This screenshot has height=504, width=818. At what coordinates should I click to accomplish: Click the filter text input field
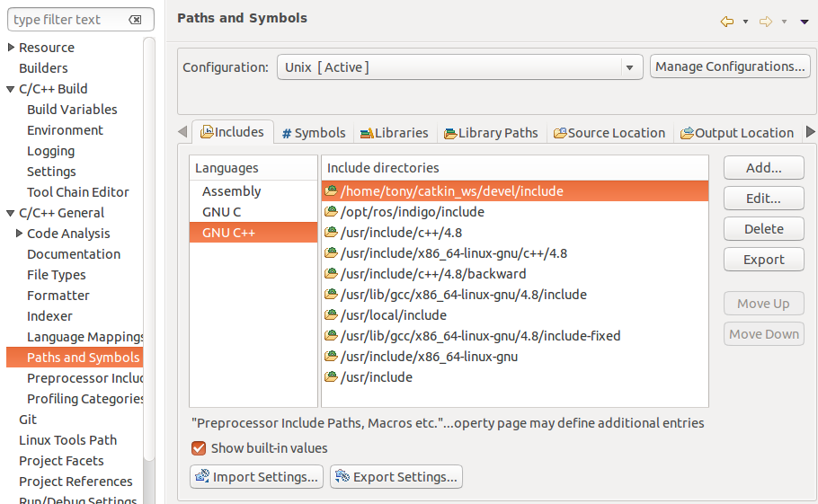coord(67,20)
